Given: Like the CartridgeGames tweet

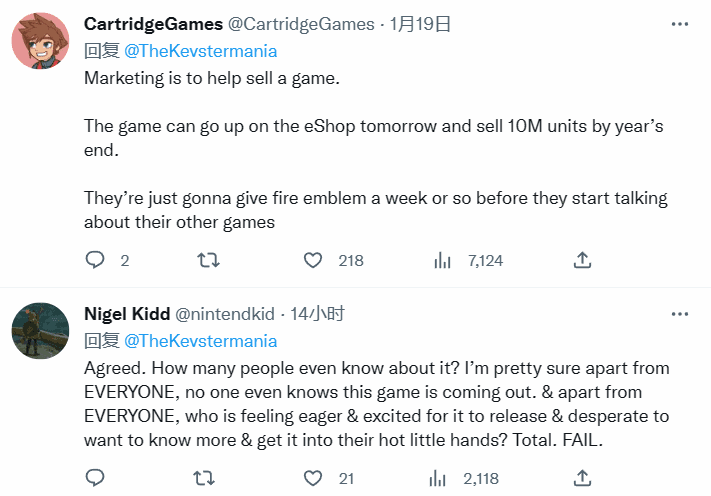Looking at the screenshot, I should tap(313, 260).
